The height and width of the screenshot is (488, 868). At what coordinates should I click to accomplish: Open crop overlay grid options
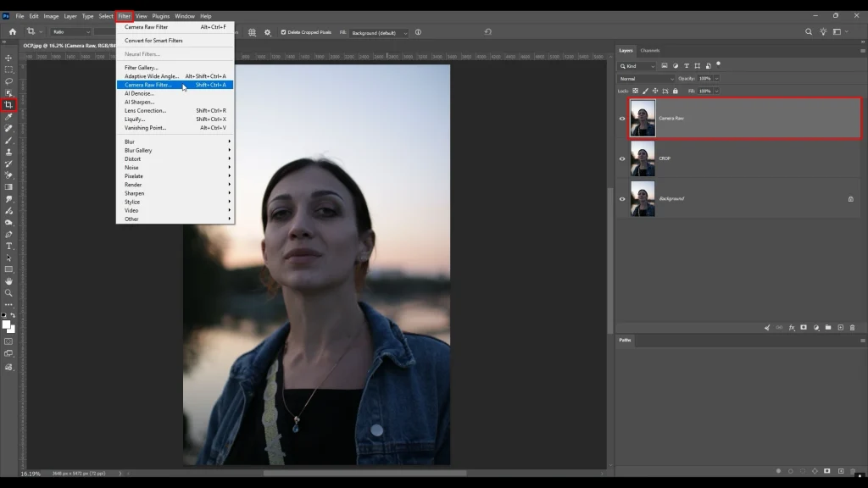252,32
